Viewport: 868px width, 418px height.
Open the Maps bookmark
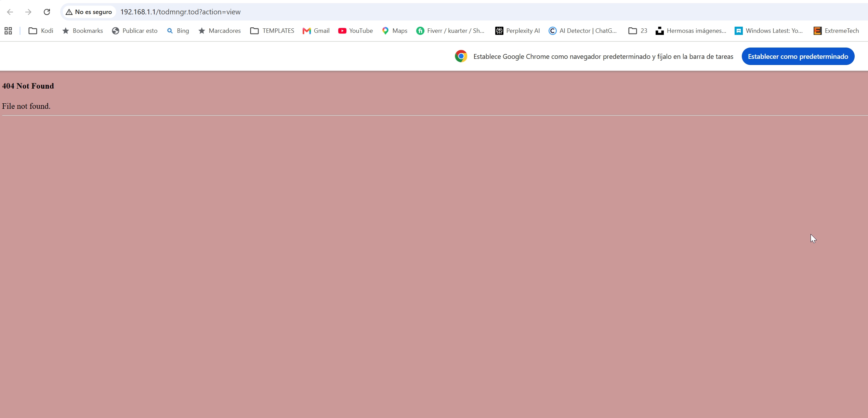[395, 31]
